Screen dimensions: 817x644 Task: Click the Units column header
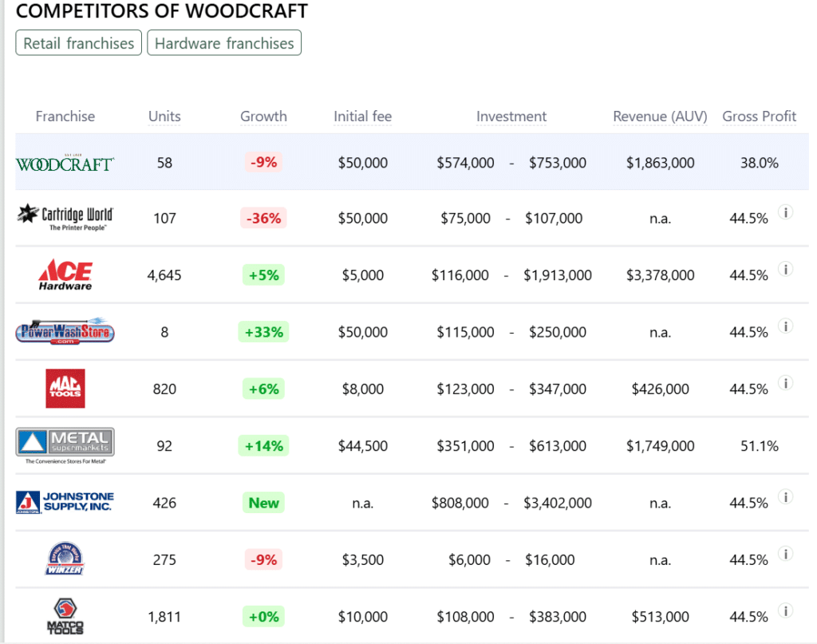[x=164, y=117]
